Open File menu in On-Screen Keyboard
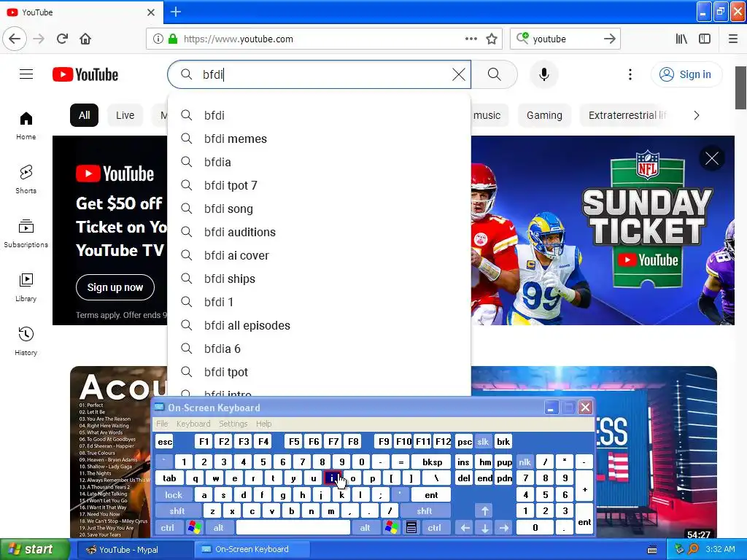This screenshot has height=560, width=747. point(162,424)
